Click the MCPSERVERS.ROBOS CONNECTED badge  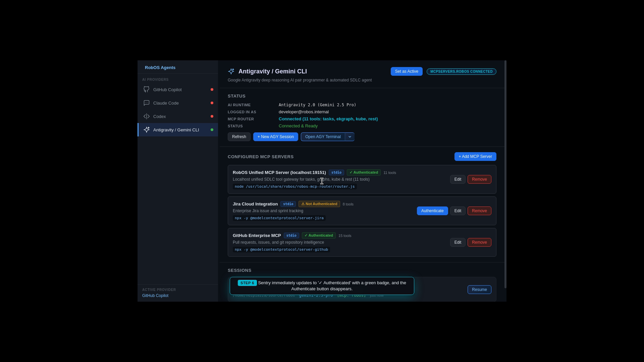click(x=462, y=71)
